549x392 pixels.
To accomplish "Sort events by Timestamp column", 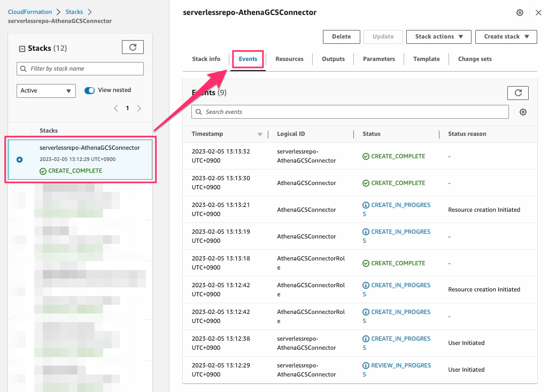I will tap(259, 134).
